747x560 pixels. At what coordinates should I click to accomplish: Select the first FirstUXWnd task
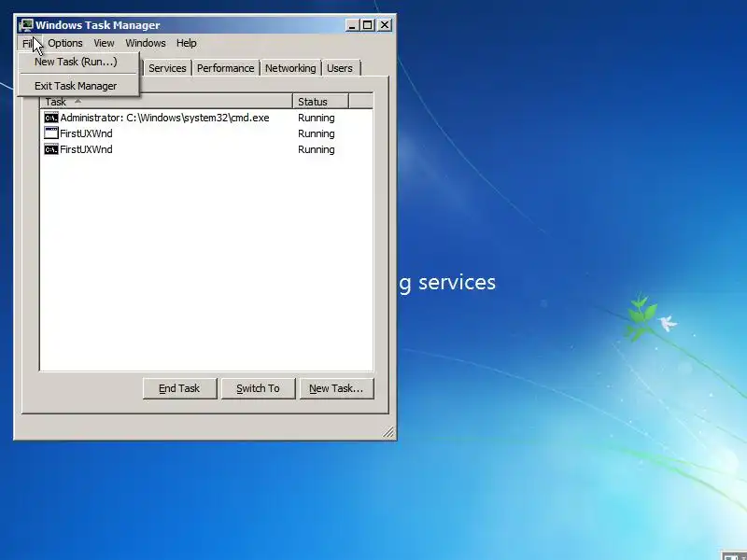tap(206, 133)
